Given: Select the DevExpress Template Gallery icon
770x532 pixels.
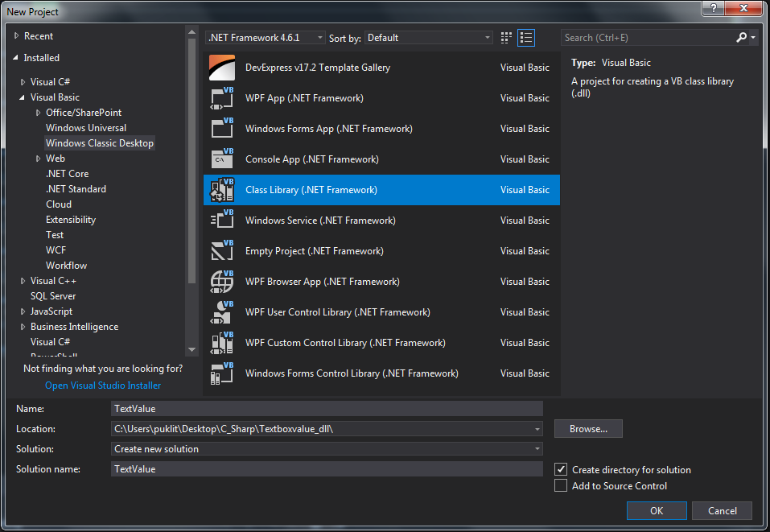Looking at the screenshot, I should 222,68.
